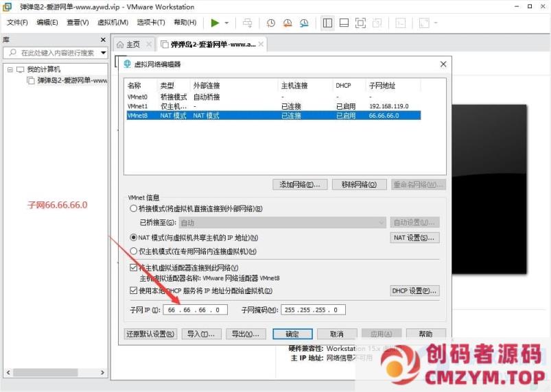Image resolution: width=551 pixels, height=392 pixels.
Task: Enter full screen mode icon
Action: 360,23
